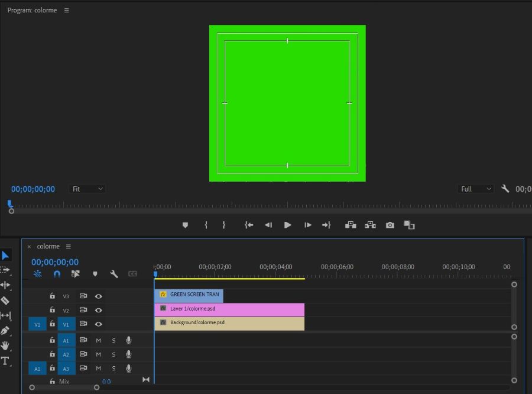
Task: Select the Hand tool
Action: [x=5, y=345]
